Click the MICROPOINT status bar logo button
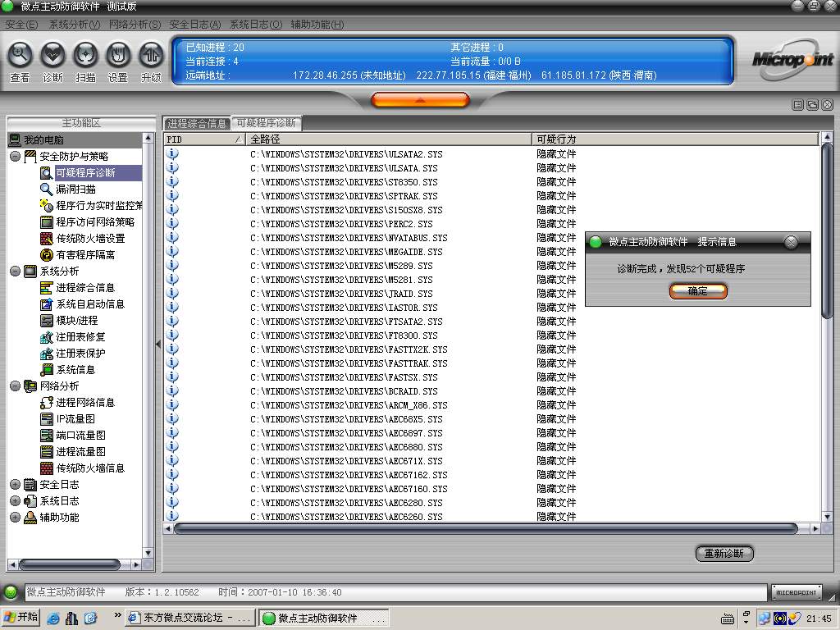Screen dimensions: 840x630 pyautogui.click(x=797, y=592)
